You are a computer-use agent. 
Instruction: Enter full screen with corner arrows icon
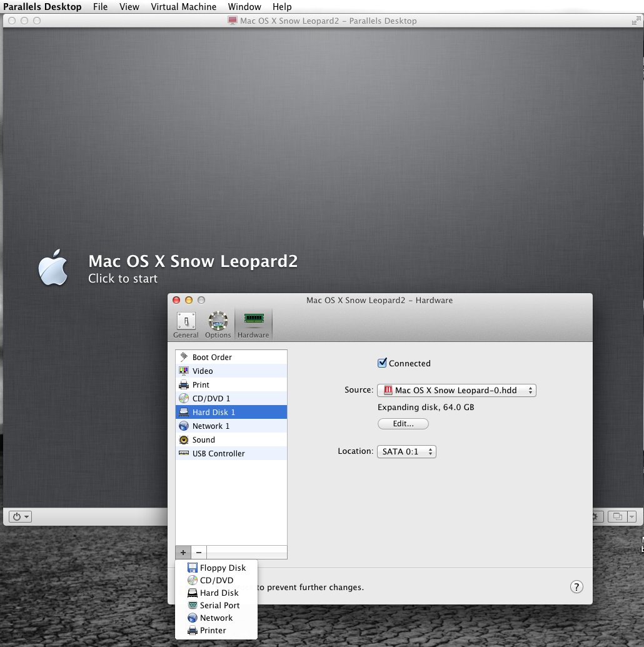[636, 21]
